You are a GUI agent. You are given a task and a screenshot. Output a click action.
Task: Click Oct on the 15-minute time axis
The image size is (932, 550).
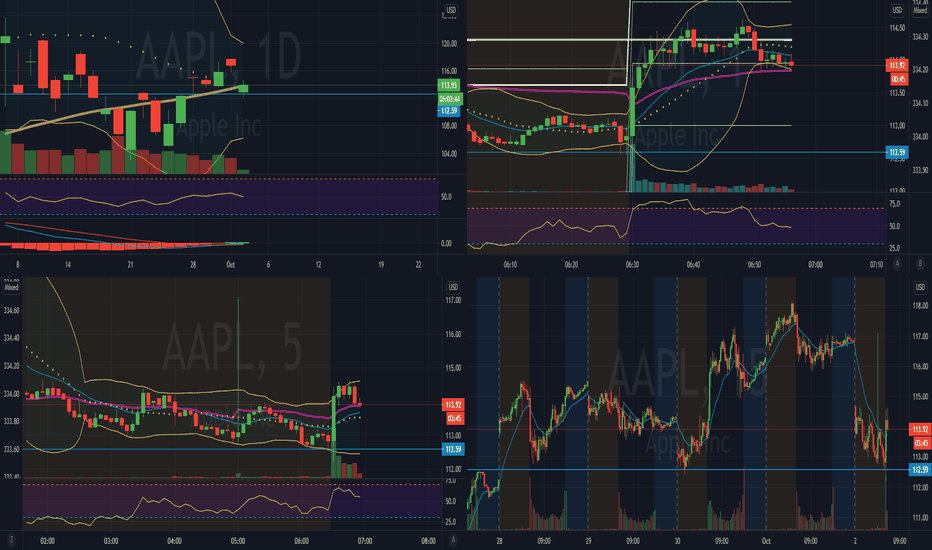766,541
